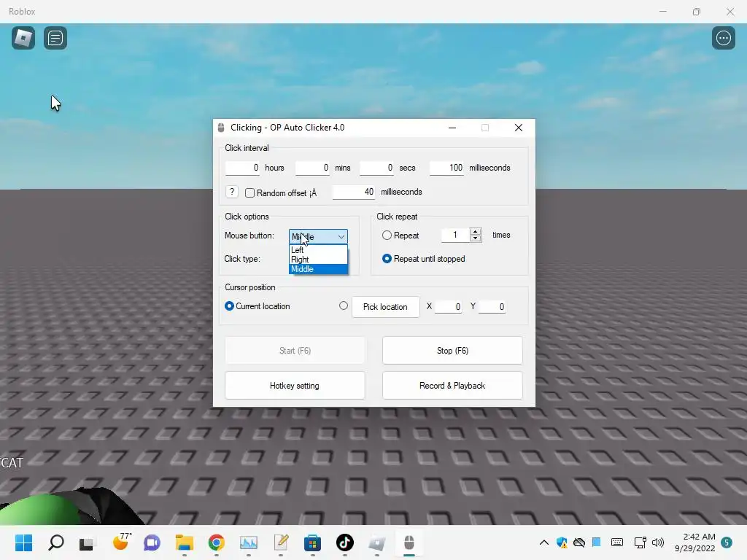Focus the random offset 40 milliseconds field
This screenshot has height=560, width=747.
pyautogui.click(x=354, y=192)
